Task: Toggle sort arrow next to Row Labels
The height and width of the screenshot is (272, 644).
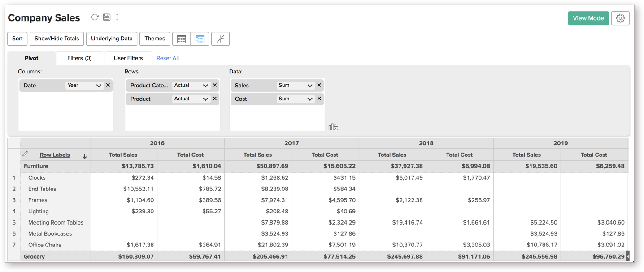Action: [x=84, y=156]
